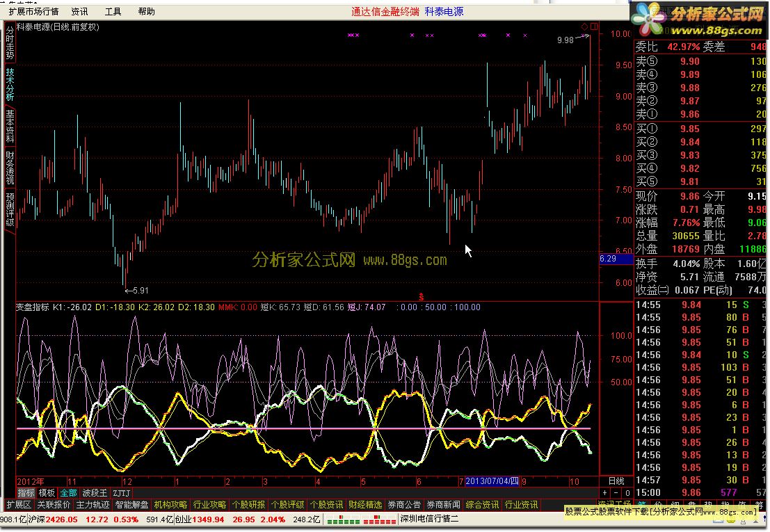Open the 工具 menu
This screenshot has width=770, height=532.
point(113,11)
